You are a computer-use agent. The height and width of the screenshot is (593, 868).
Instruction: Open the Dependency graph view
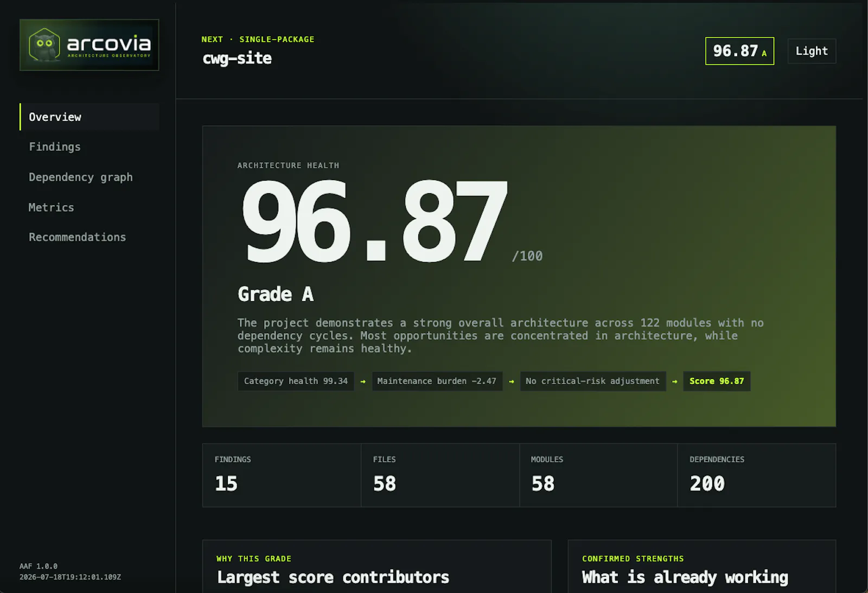click(x=81, y=177)
